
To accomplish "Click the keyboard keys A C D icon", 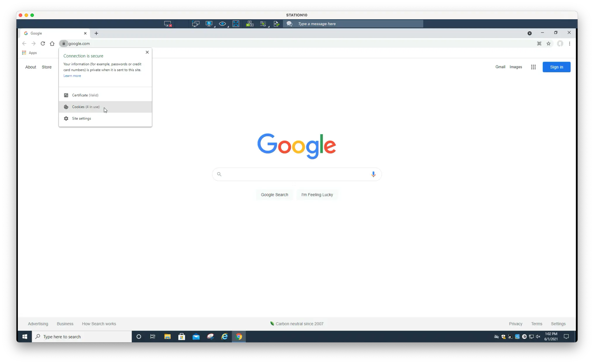I will click(x=250, y=24).
